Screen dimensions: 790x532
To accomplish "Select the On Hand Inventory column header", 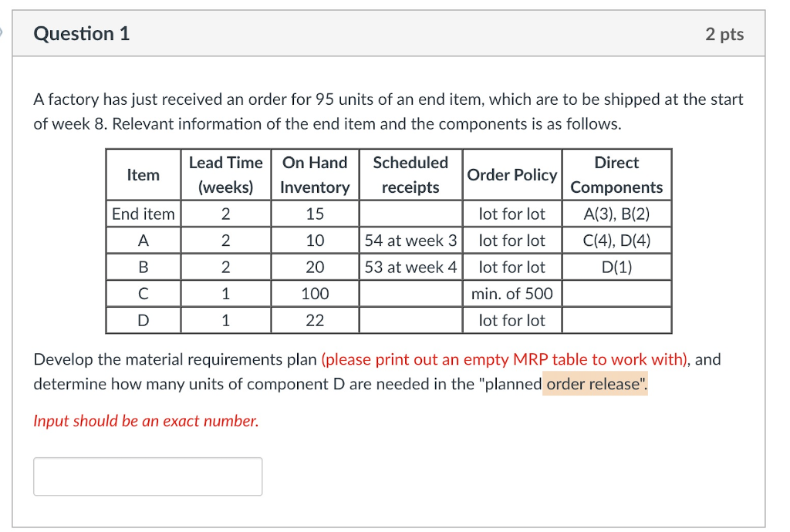I will 315,175.
